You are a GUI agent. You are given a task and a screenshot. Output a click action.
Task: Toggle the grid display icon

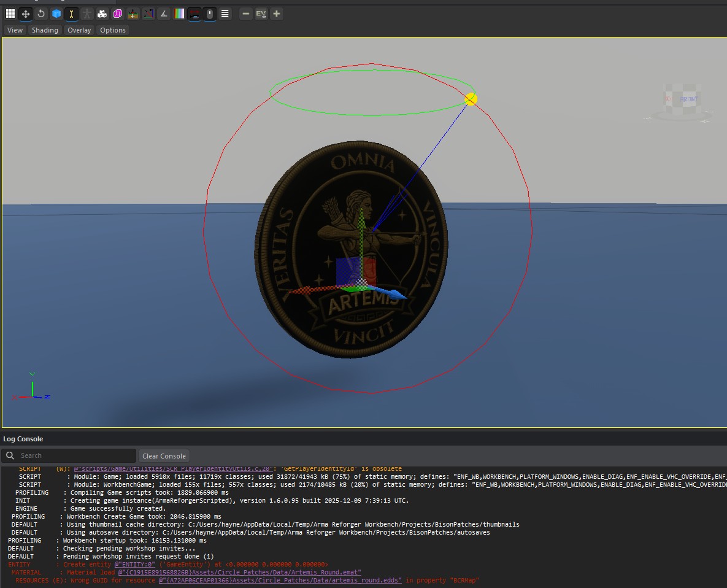pyautogui.click(x=10, y=14)
